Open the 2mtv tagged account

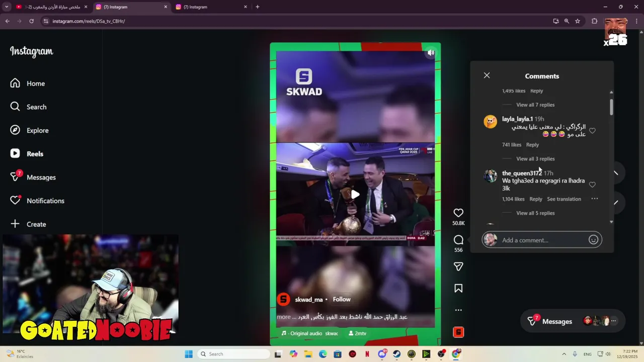tap(357, 333)
